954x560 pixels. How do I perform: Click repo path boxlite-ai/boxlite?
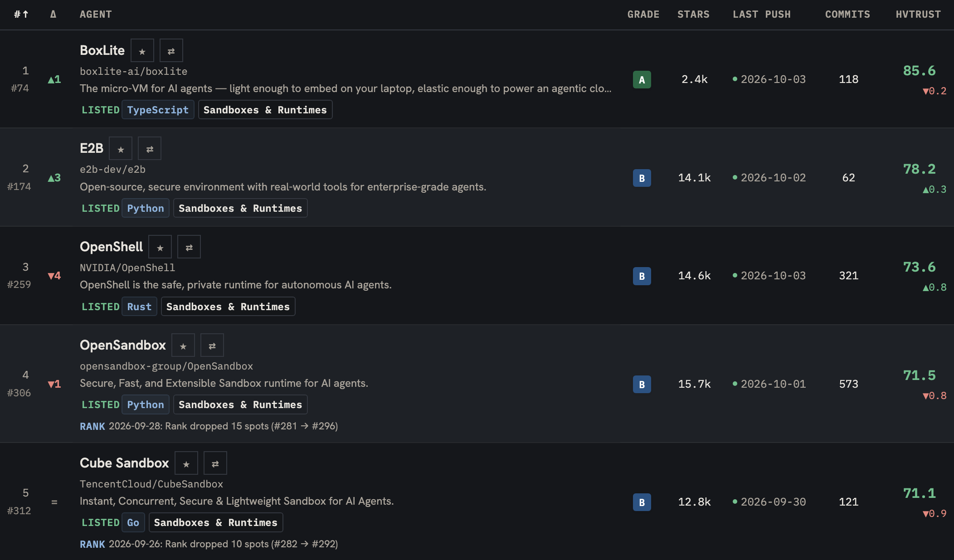click(133, 71)
